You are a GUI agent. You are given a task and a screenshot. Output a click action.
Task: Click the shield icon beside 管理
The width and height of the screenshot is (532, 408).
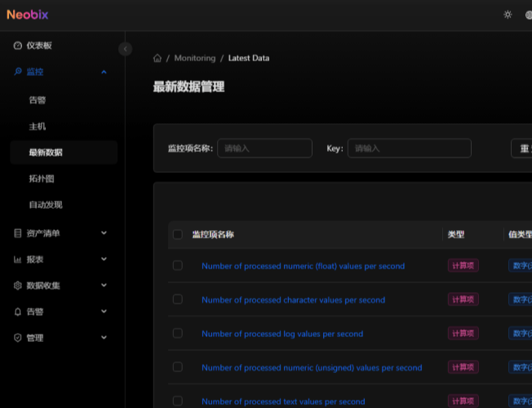point(18,338)
